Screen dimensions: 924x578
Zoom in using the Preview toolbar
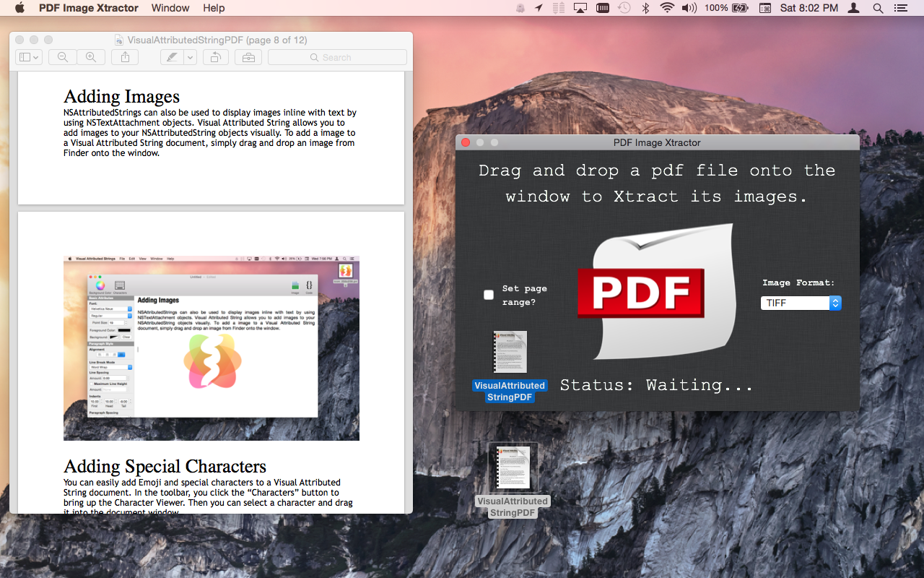[91, 57]
